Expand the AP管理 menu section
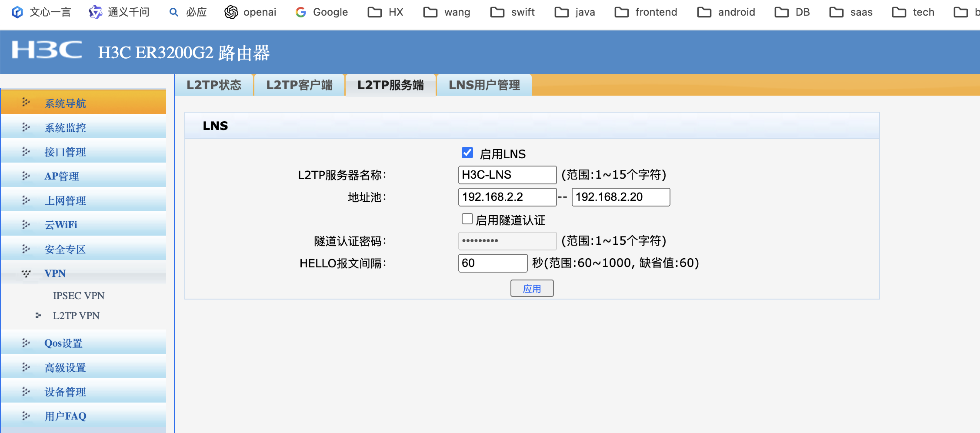 (83, 175)
